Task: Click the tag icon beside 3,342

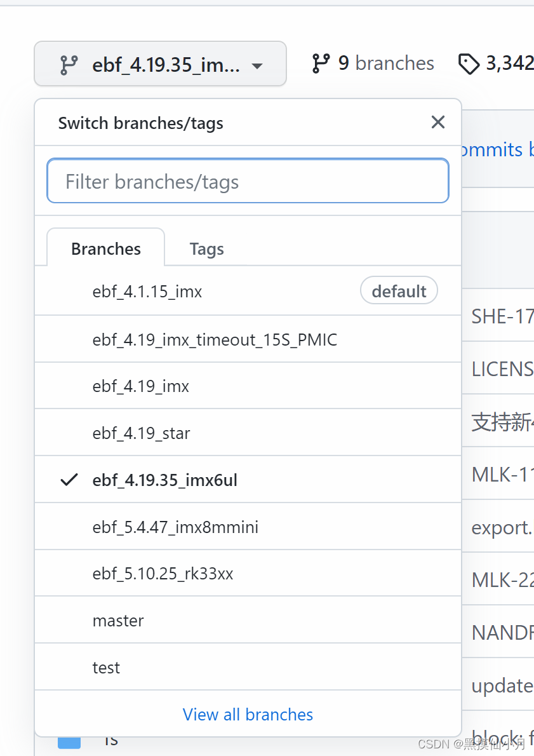Action: tap(469, 64)
